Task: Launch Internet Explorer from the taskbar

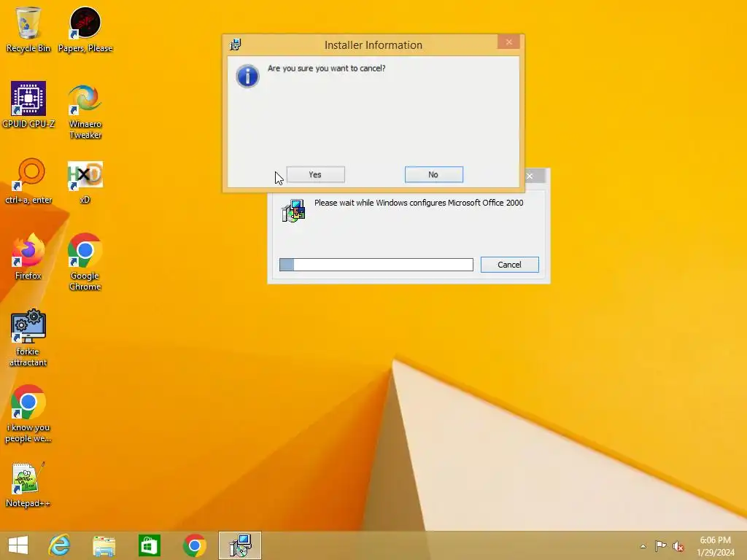Action: point(60,545)
